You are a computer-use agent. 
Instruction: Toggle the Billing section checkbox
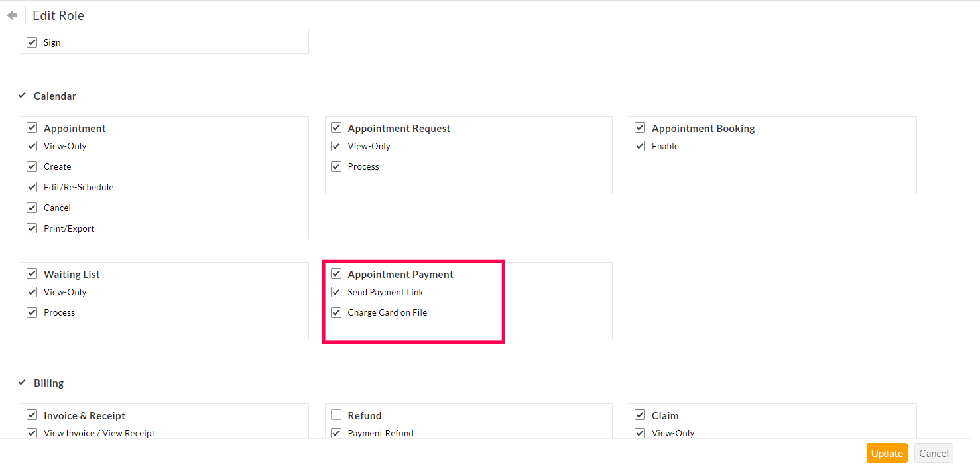click(x=22, y=383)
